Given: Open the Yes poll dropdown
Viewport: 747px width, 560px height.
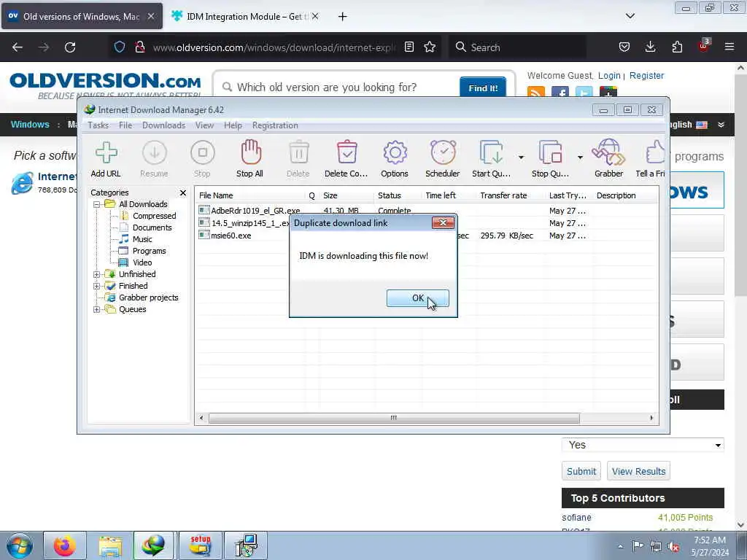Looking at the screenshot, I should [x=643, y=445].
